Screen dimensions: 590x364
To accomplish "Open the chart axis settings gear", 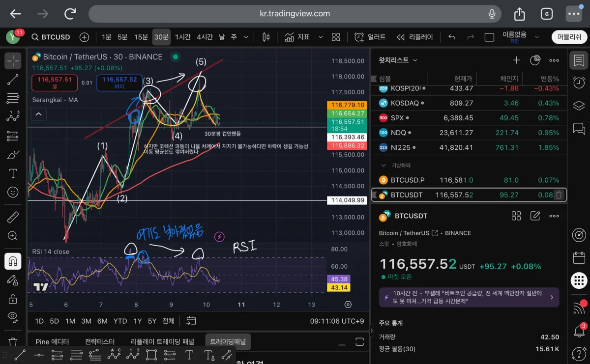I will [348, 305].
